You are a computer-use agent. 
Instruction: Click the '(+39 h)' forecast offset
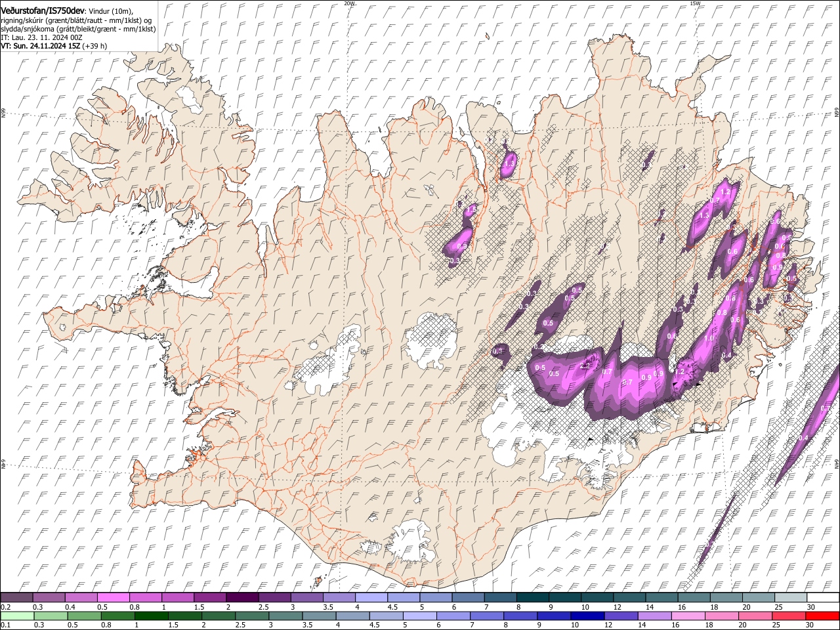[95, 46]
